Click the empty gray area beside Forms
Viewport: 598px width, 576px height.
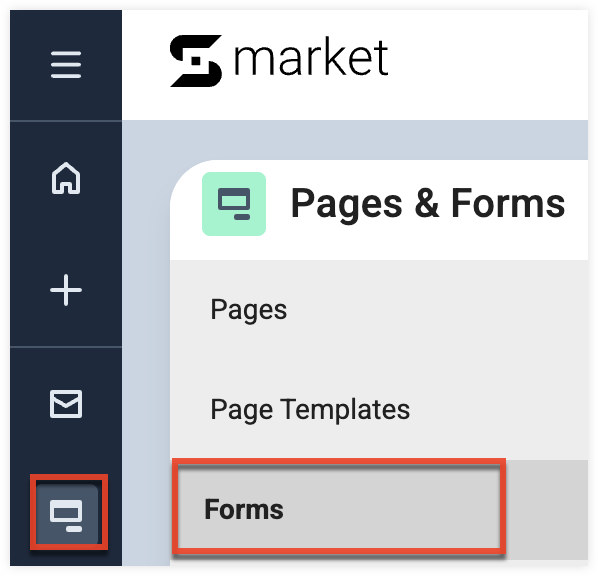point(545,510)
